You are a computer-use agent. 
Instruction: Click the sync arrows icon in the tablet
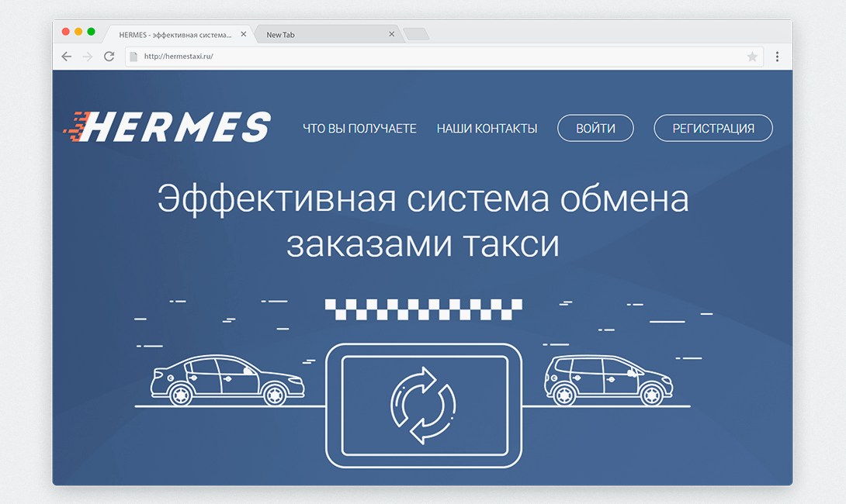pyautogui.click(x=423, y=406)
